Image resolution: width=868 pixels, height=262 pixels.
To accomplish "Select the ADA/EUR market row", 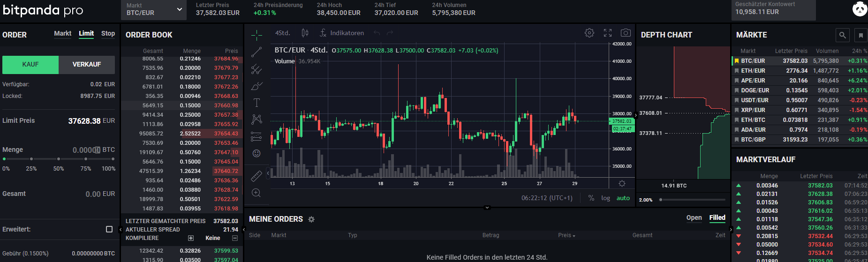I will coord(800,130).
